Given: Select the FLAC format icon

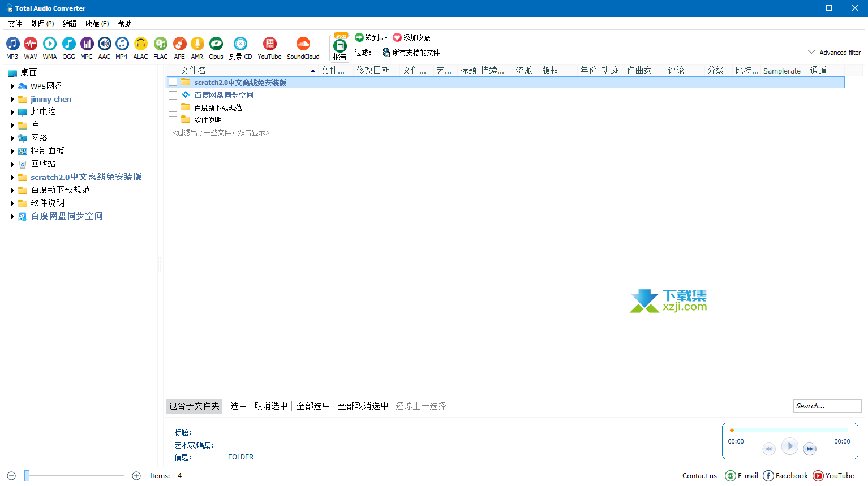Looking at the screenshot, I should [x=161, y=44].
